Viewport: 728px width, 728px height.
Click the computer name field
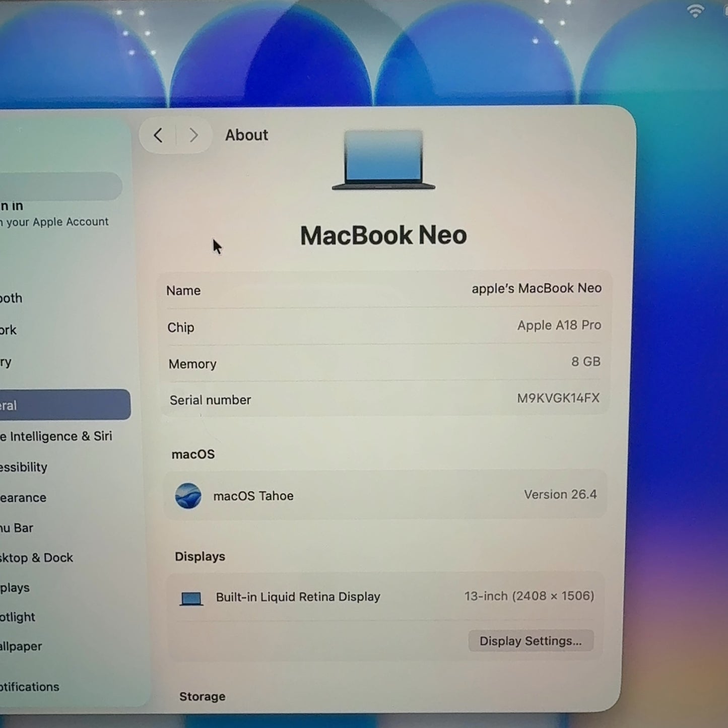[384, 290]
